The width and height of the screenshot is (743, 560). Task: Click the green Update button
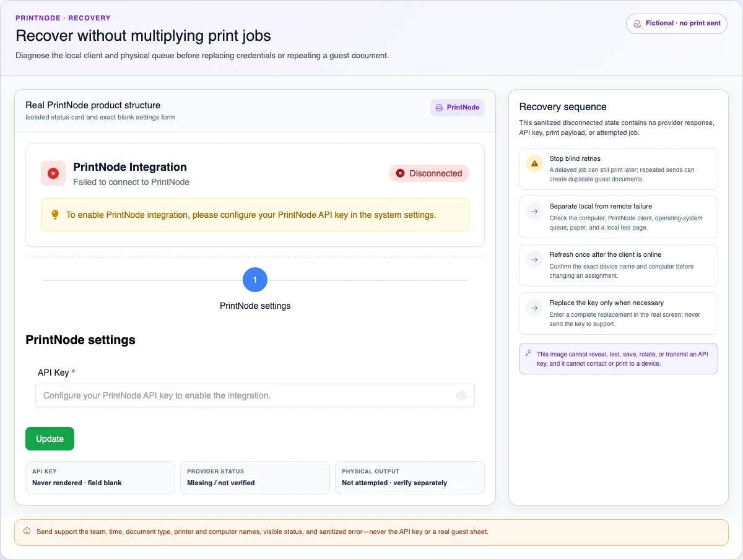click(50, 439)
